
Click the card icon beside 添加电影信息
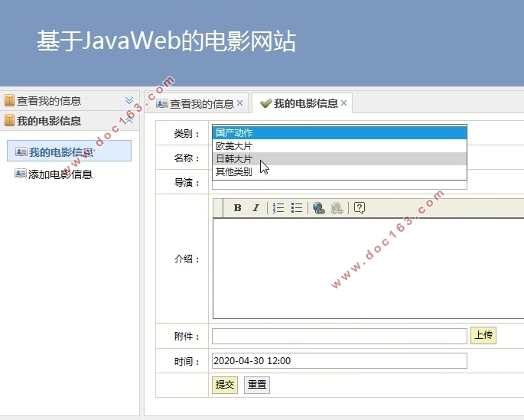(x=21, y=174)
